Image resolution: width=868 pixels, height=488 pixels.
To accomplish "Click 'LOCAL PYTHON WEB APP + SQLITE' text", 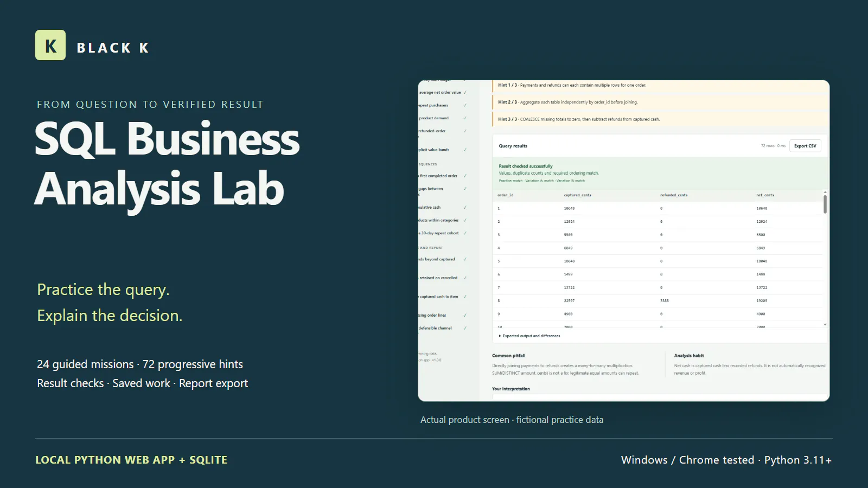I will click(x=131, y=460).
